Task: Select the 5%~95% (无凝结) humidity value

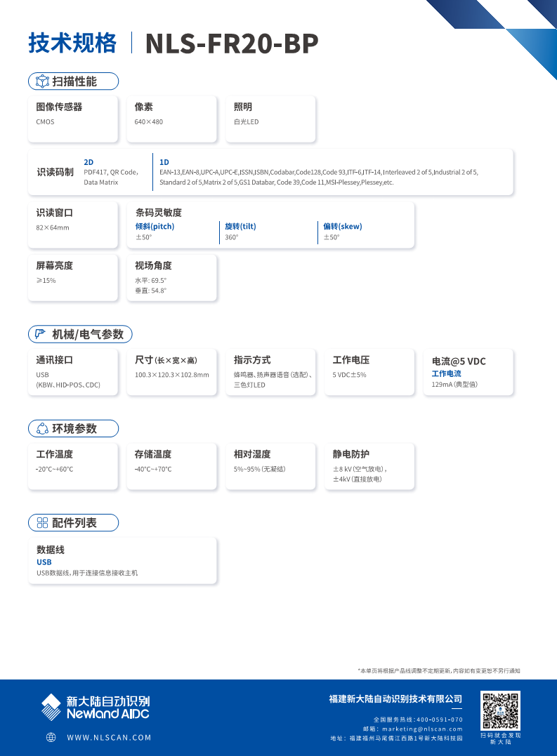Action: coord(259,469)
